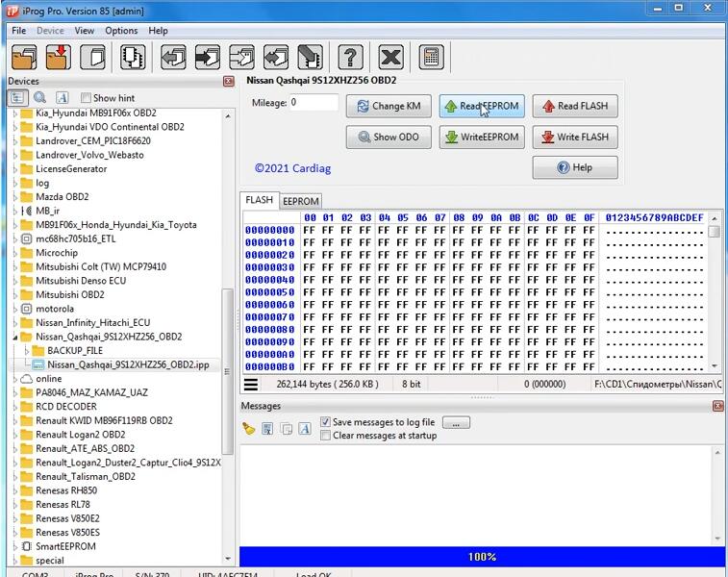Viewport: 728px width, 577px height.
Task: Click the question mark help toolbar icon
Action: (x=350, y=57)
